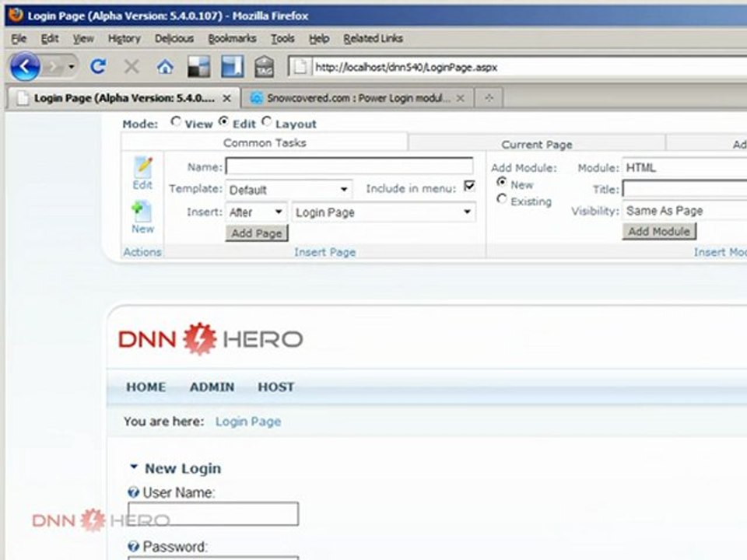747x560 pixels.
Task: Reload the page with the Refresh icon
Action: coord(98,66)
